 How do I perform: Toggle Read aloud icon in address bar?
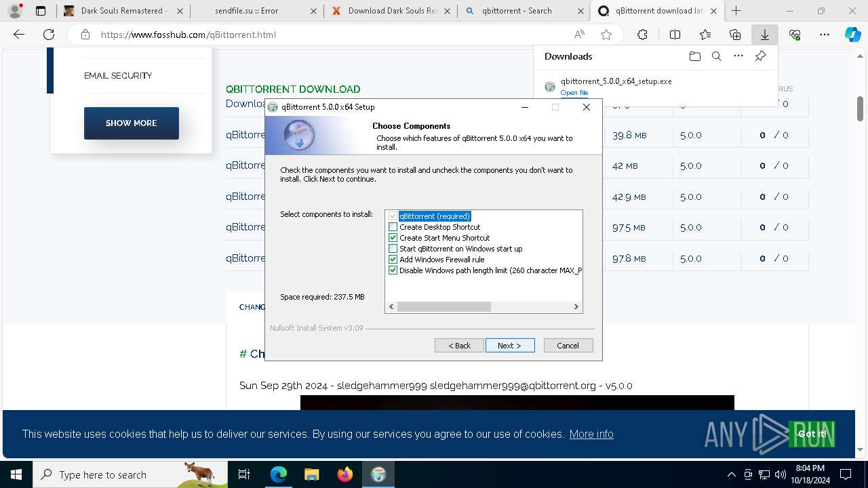[x=579, y=35]
